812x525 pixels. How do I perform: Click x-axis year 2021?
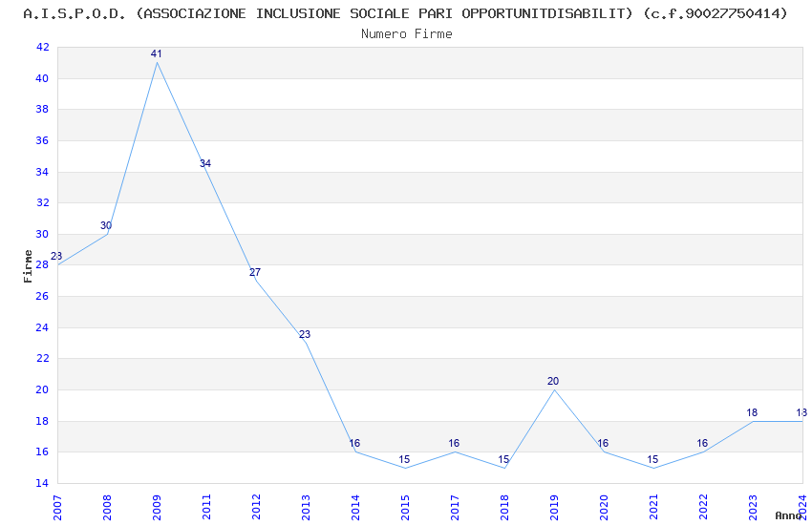(x=653, y=508)
